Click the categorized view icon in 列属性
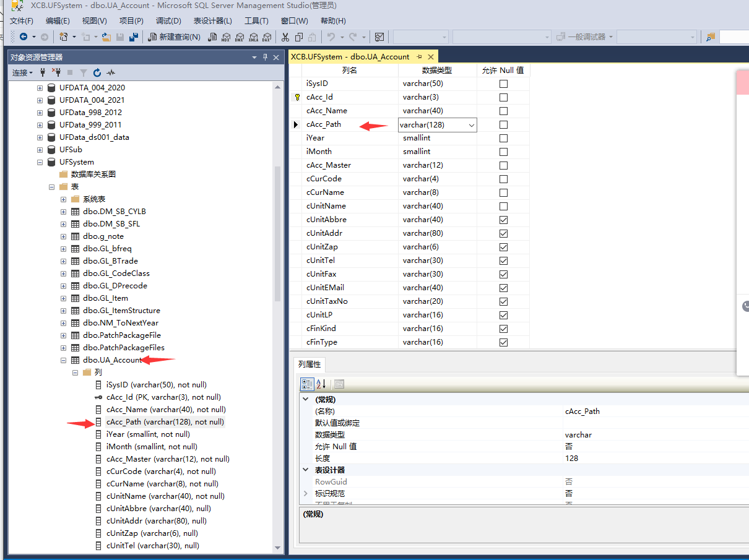The image size is (749, 560). (x=307, y=384)
